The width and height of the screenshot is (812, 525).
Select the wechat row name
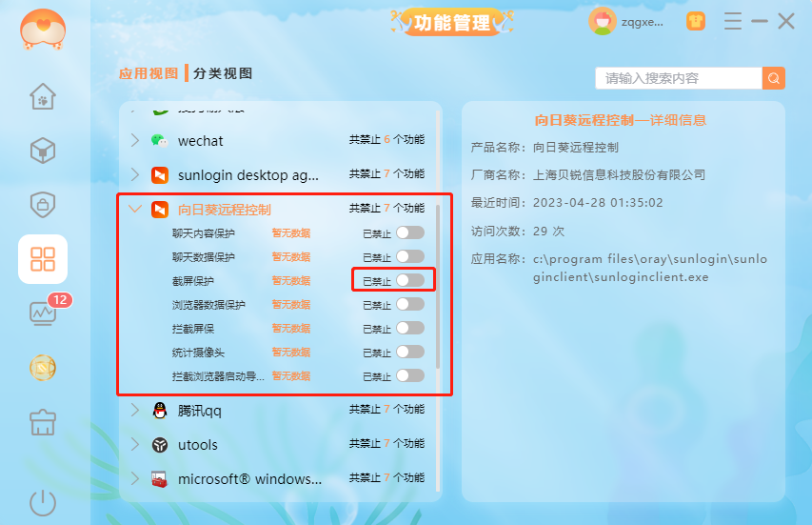(201, 141)
